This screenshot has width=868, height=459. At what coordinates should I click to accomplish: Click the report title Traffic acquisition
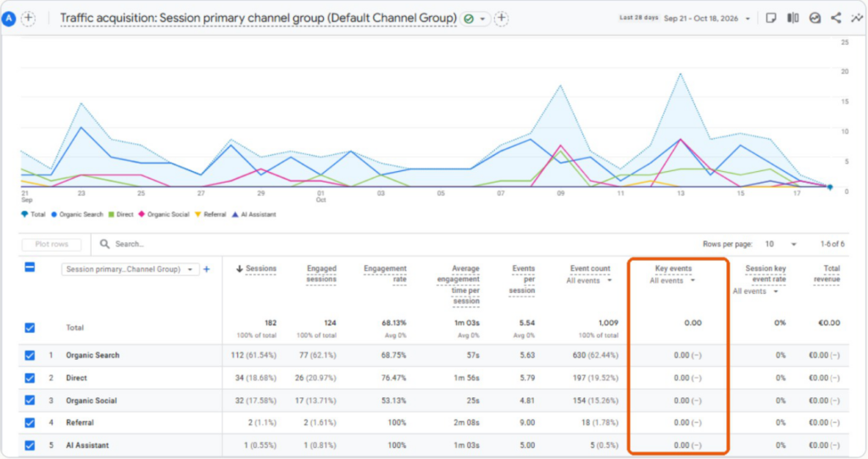point(258,19)
